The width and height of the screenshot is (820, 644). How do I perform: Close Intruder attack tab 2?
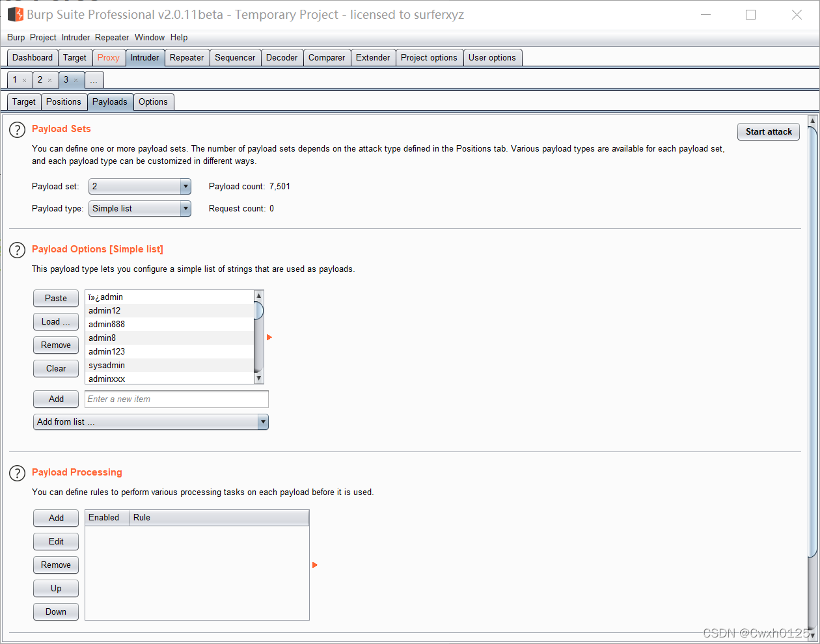49,81
